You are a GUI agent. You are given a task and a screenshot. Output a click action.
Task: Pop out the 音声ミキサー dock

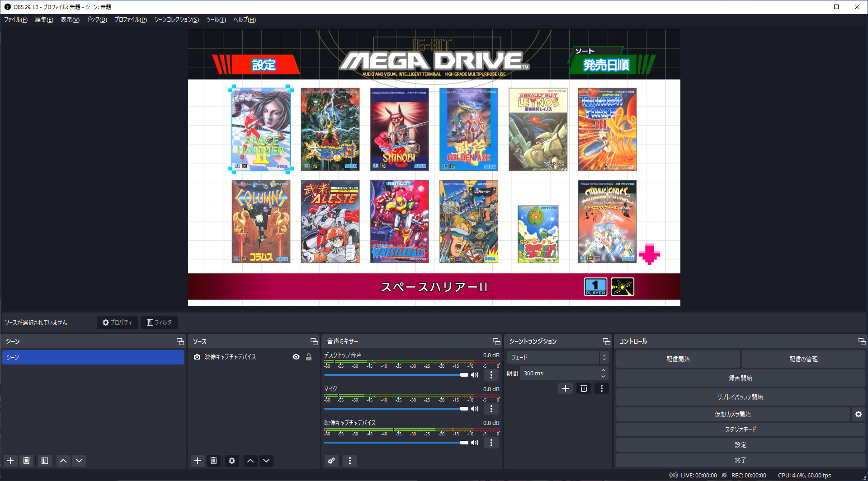(x=496, y=341)
